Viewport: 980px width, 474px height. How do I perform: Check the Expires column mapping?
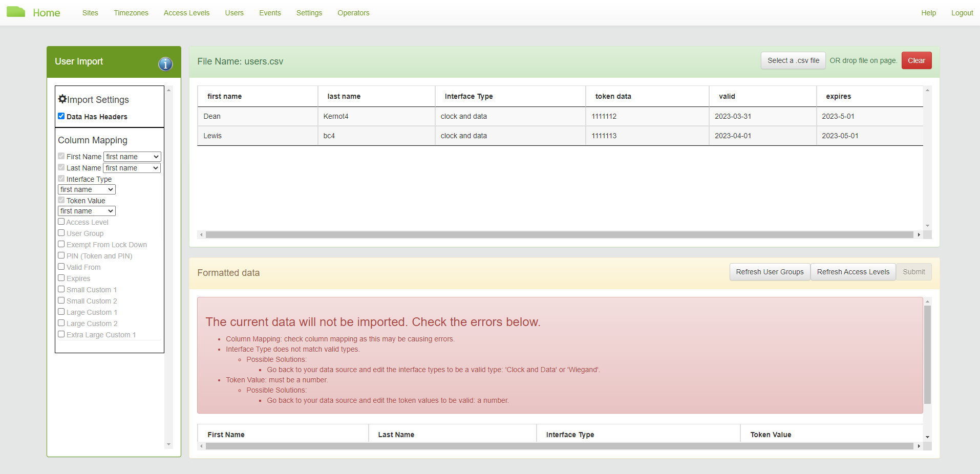61,277
